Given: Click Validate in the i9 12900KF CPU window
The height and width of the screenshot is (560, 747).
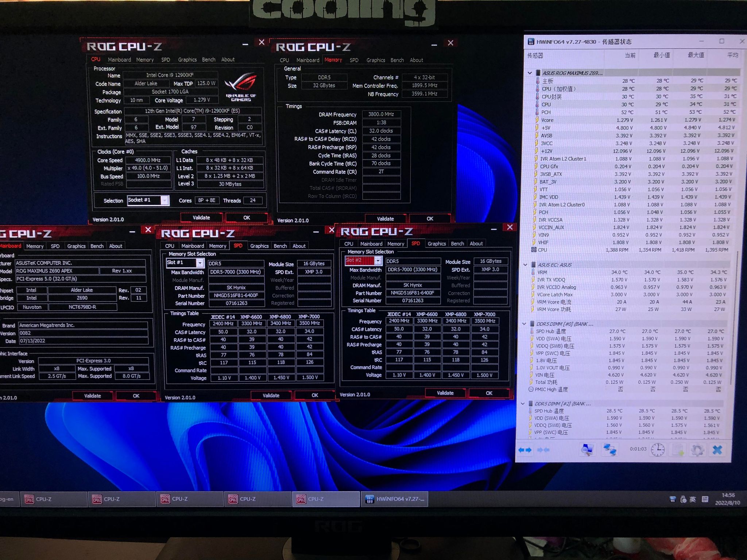Looking at the screenshot, I should point(201,218).
